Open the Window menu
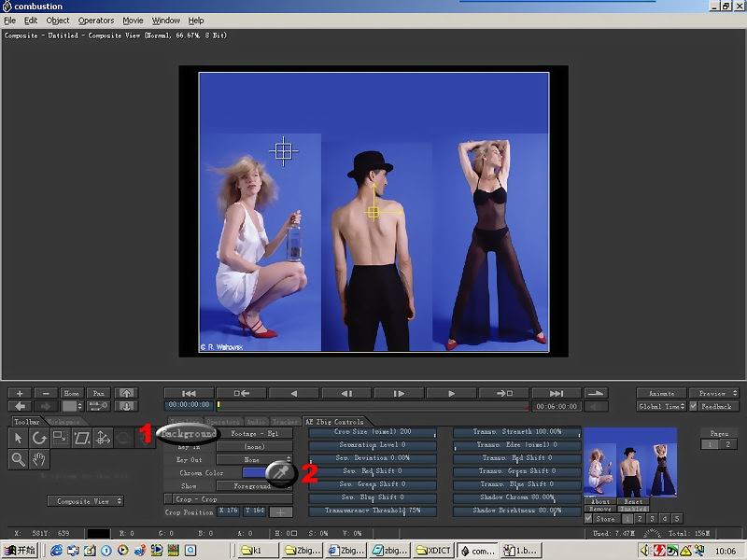Screen dimensions: 747x560 [x=166, y=21]
